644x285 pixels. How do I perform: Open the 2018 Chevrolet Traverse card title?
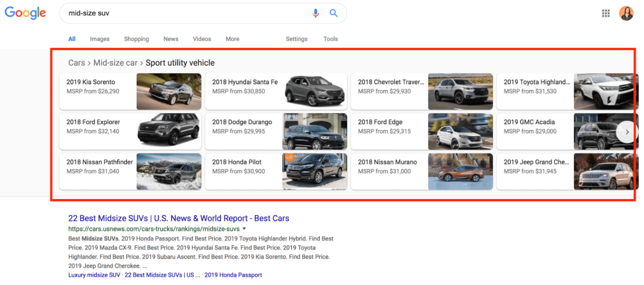tap(391, 82)
